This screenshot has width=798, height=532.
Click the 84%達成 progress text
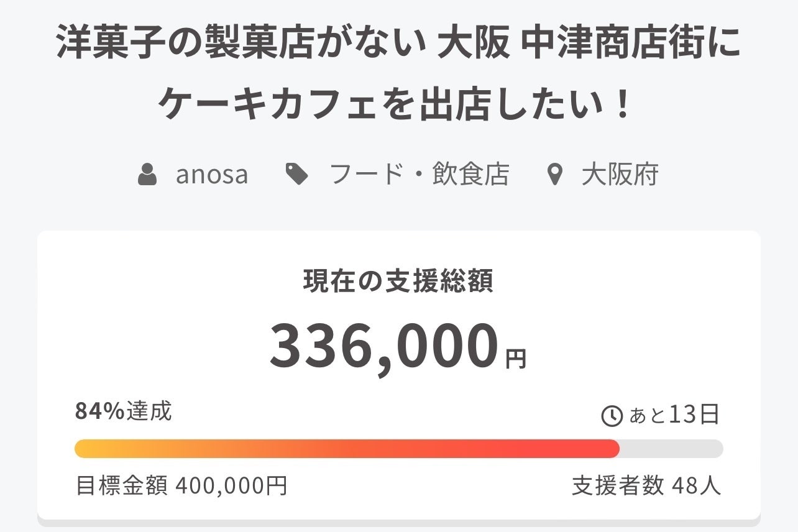123,411
